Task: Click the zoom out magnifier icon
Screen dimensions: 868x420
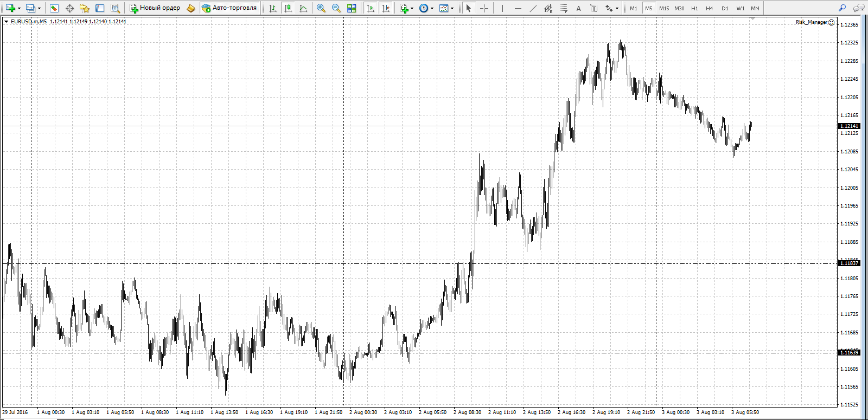Action: pos(336,8)
